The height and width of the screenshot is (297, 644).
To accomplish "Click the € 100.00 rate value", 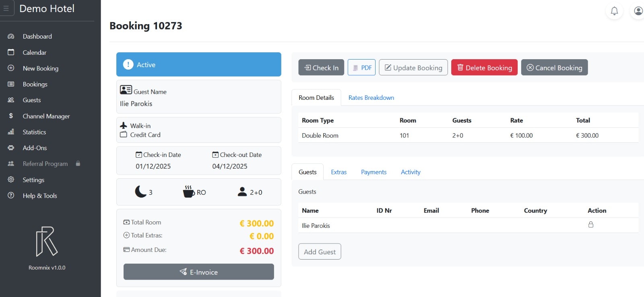I will point(521,136).
